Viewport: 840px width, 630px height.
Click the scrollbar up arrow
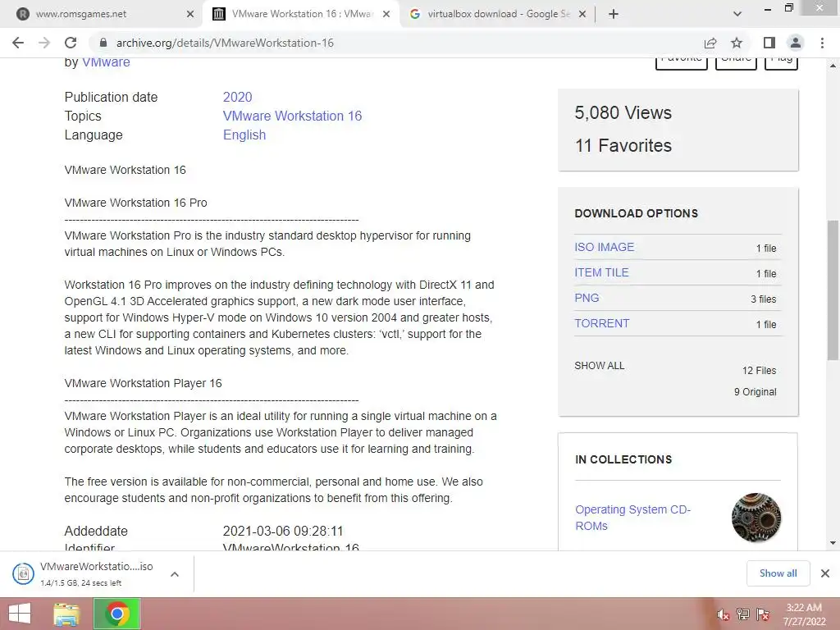click(x=833, y=66)
